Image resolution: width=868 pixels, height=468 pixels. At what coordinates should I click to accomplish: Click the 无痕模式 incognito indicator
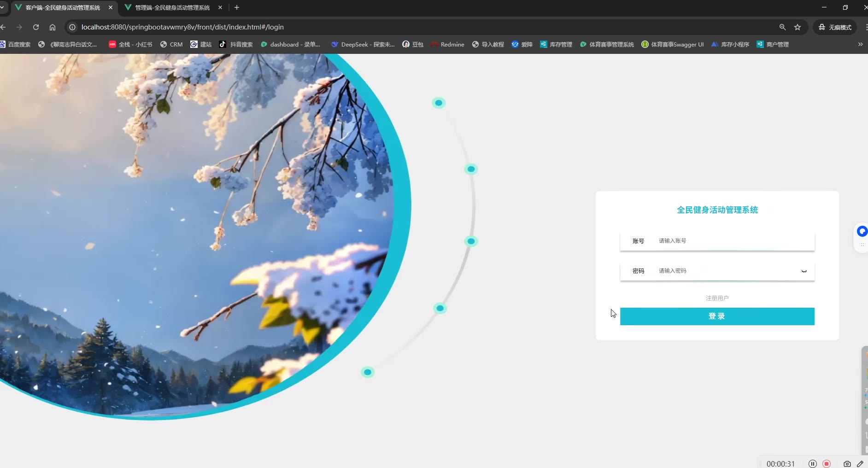click(835, 27)
